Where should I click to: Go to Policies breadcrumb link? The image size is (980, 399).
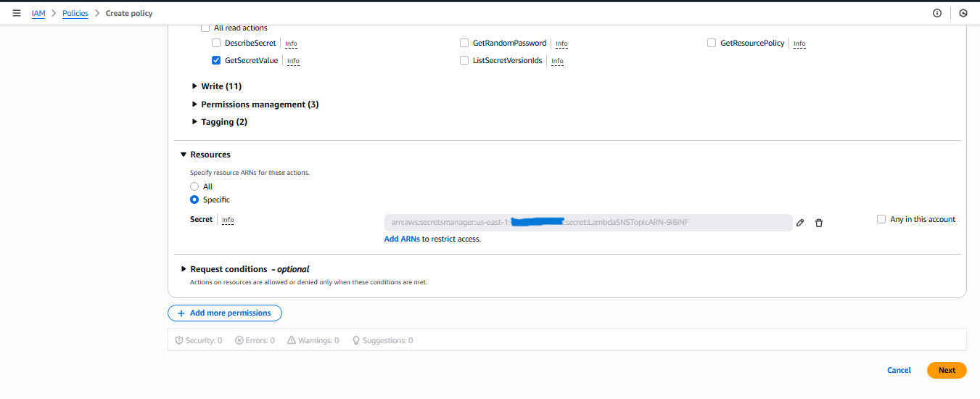click(x=75, y=13)
